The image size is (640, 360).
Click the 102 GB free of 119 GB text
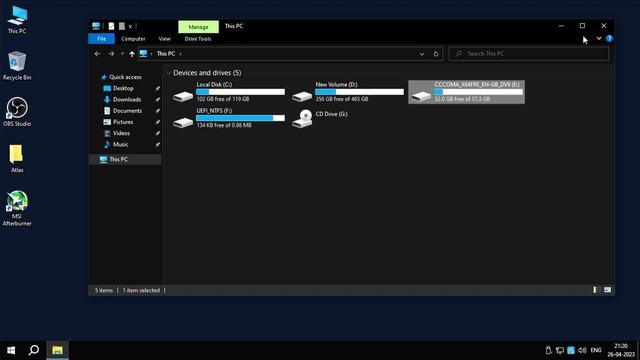click(x=222, y=99)
